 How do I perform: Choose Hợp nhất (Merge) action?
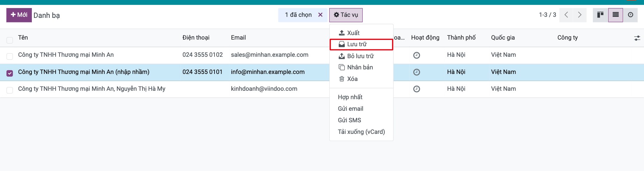362,97
